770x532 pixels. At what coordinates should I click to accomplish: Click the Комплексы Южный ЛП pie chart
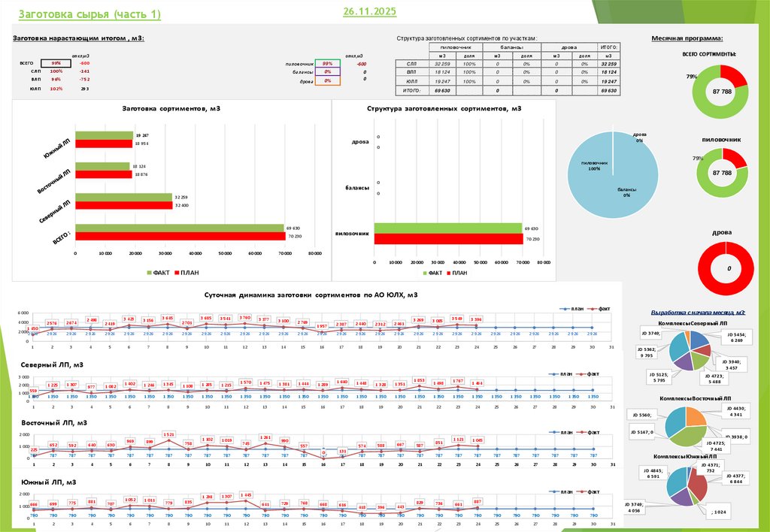click(x=687, y=486)
